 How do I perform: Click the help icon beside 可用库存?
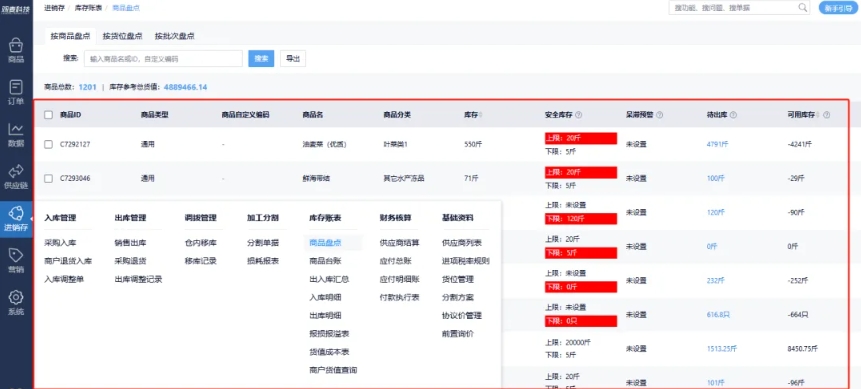click(826, 115)
